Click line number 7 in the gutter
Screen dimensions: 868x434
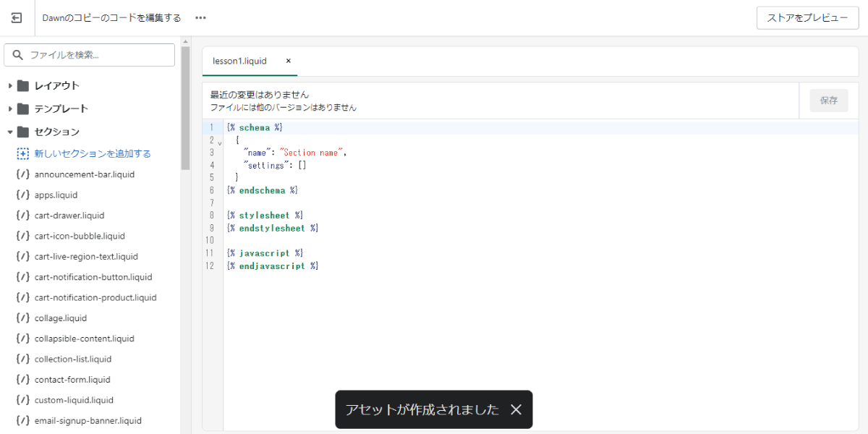[211, 203]
